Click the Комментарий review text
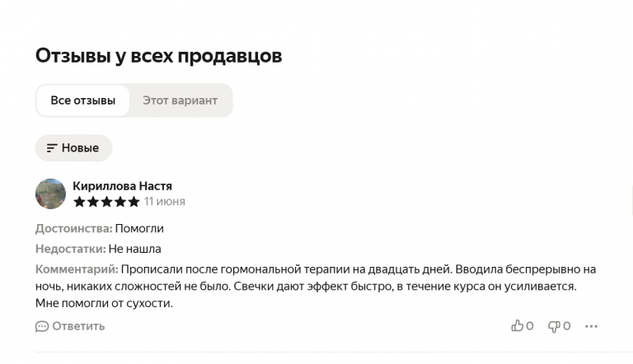 (316, 286)
